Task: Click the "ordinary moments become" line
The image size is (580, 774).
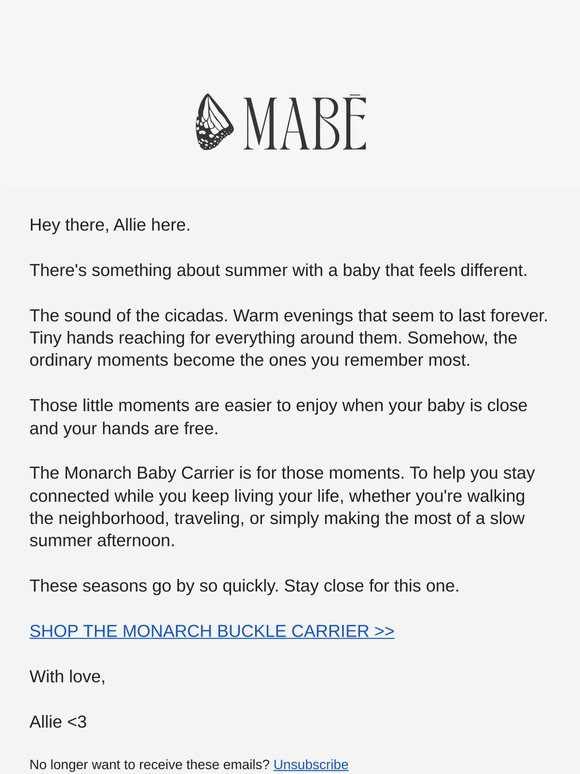Action: pos(250,360)
